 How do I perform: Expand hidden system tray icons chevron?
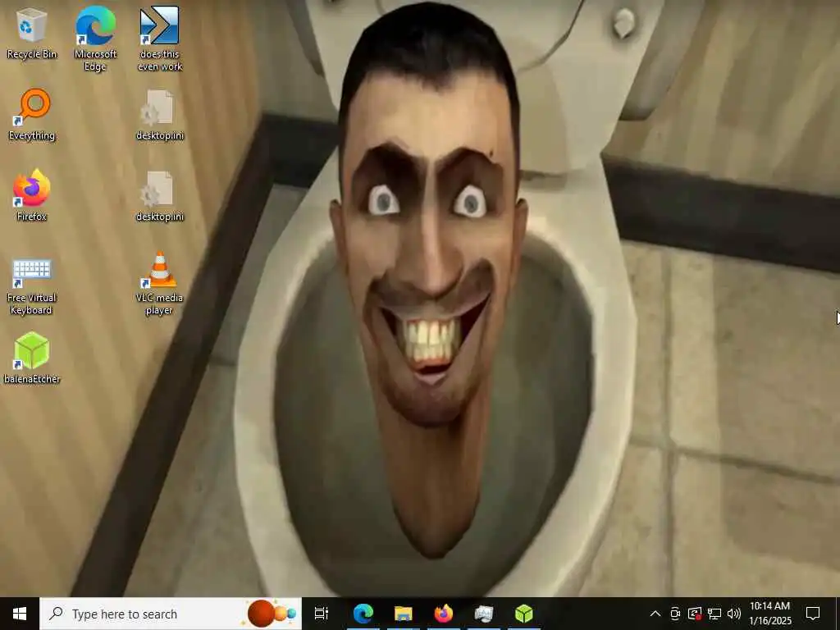(655, 614)
